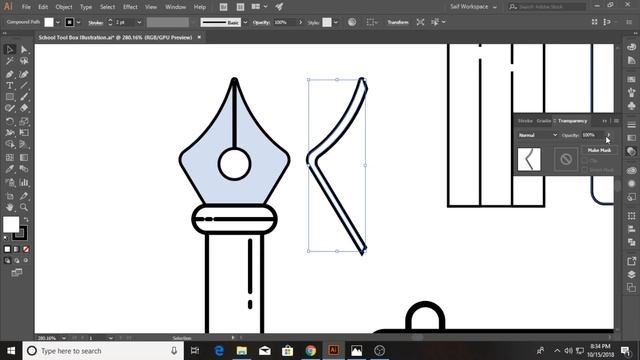Click the control bar fill swatch

49,22
